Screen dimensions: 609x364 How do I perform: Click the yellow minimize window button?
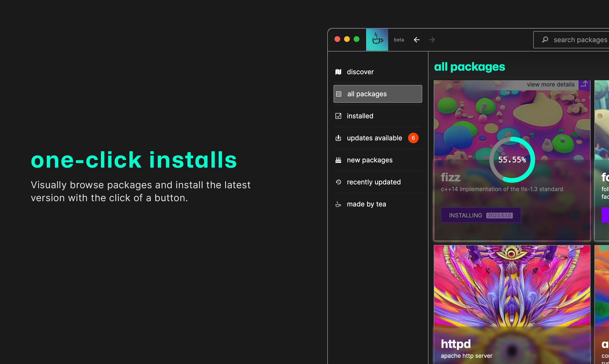pyautogui.click(x=347, y=39)
